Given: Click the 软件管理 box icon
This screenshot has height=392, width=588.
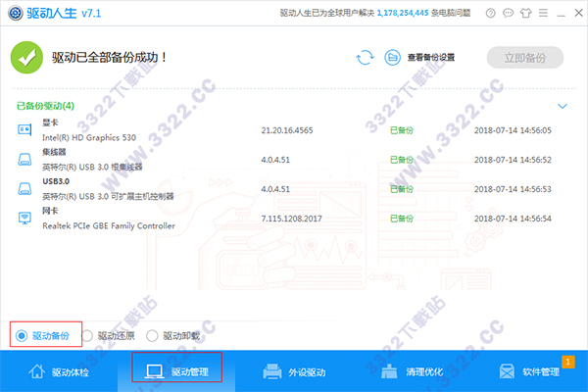Looking at the screenshot, I should (x=507, y=371).
